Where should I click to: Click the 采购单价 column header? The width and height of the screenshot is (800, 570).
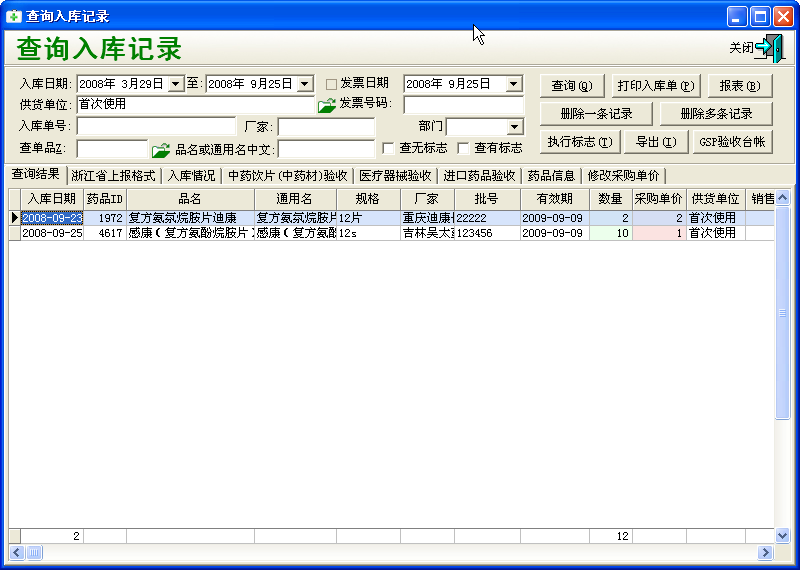click(659, 199)
